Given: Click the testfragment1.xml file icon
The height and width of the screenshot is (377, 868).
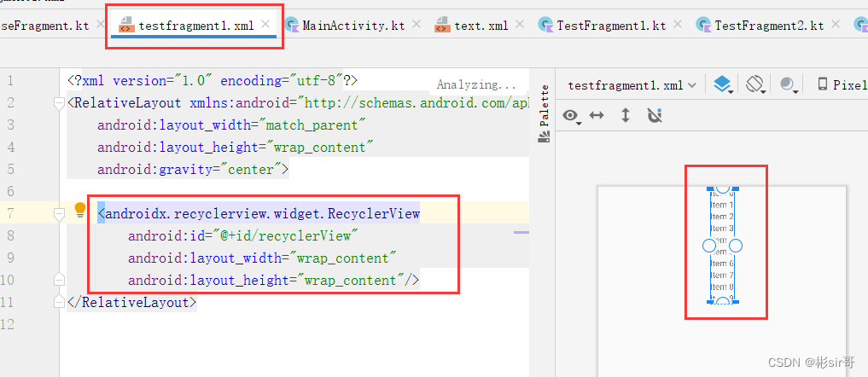Looking at the screenshot, I should click(126, 25).
